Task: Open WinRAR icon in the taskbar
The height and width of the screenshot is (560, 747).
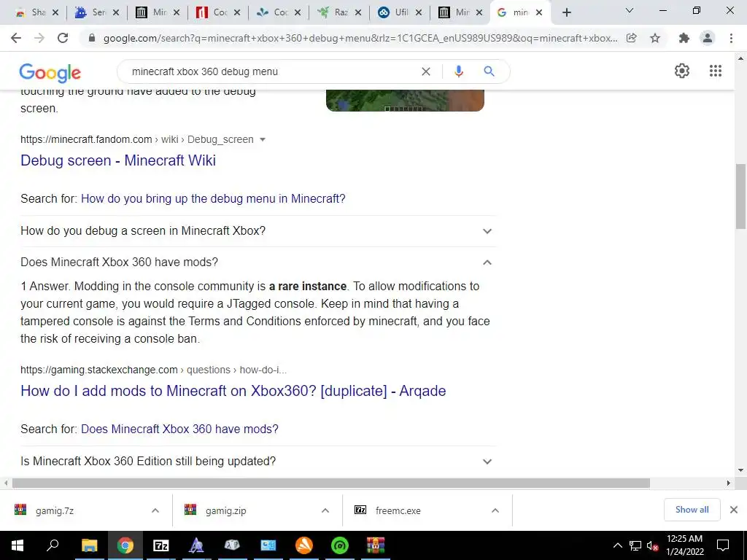Action: click(376, 545)
